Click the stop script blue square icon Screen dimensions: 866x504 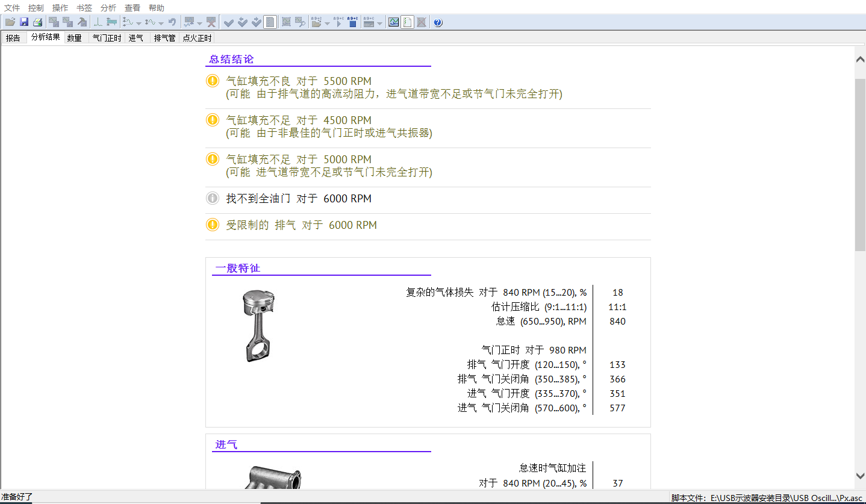354,22
